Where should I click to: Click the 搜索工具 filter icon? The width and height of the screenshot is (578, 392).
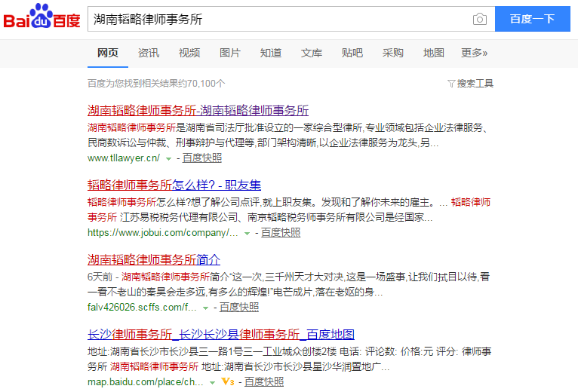[451, 84]
